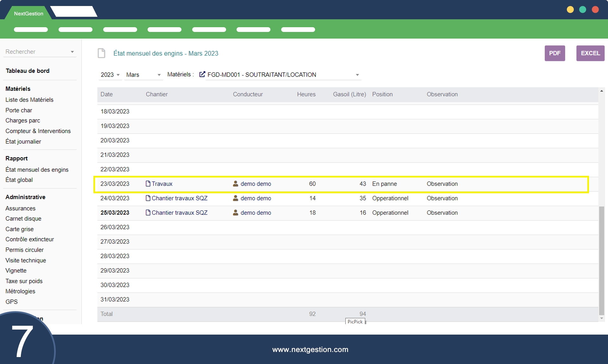The height and width of the screenshot is (364, 608).
Task: Open the 2023 year dropdown
Action: pos(110,75)
